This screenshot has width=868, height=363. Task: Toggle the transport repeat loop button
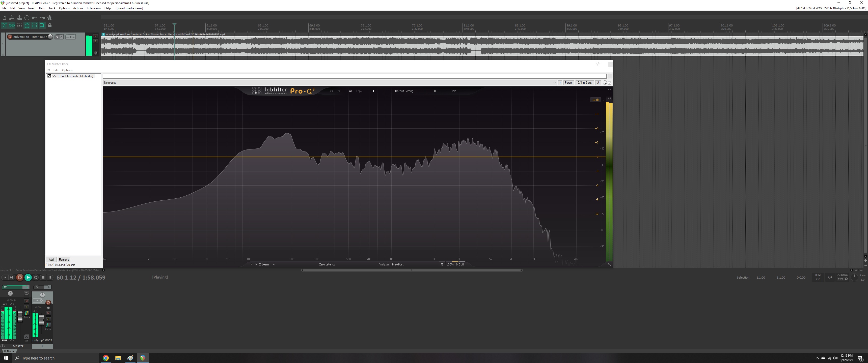click(36, 278)
